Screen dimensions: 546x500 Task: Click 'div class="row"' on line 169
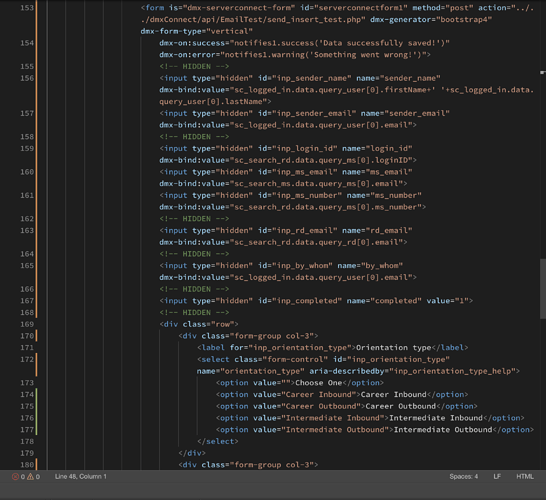199,325
